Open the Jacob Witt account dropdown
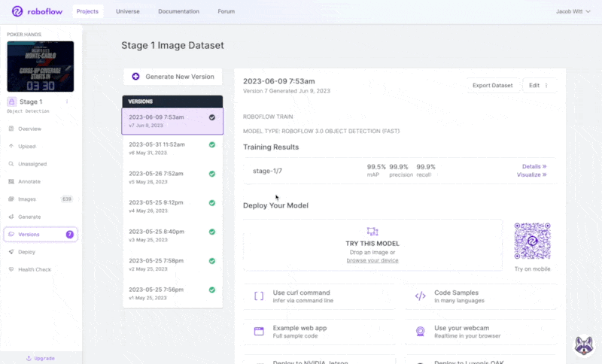Viewport: 602px width, 364px height. coord(573,11)
